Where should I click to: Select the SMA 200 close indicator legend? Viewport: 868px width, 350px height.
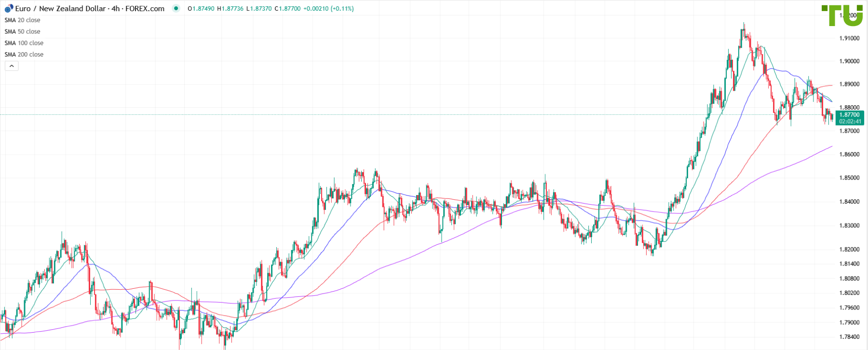pos(24,55)
